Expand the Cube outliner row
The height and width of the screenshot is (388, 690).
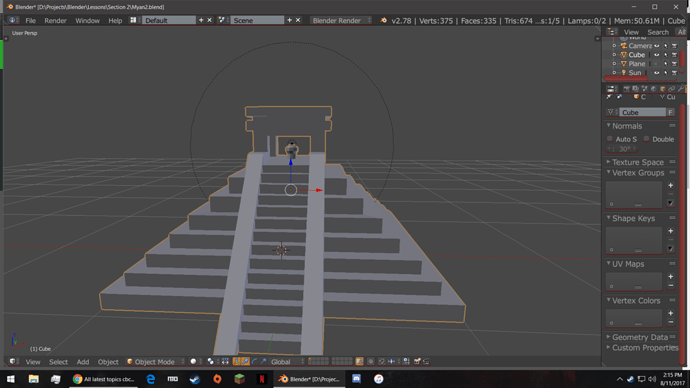tap(614, 55)
